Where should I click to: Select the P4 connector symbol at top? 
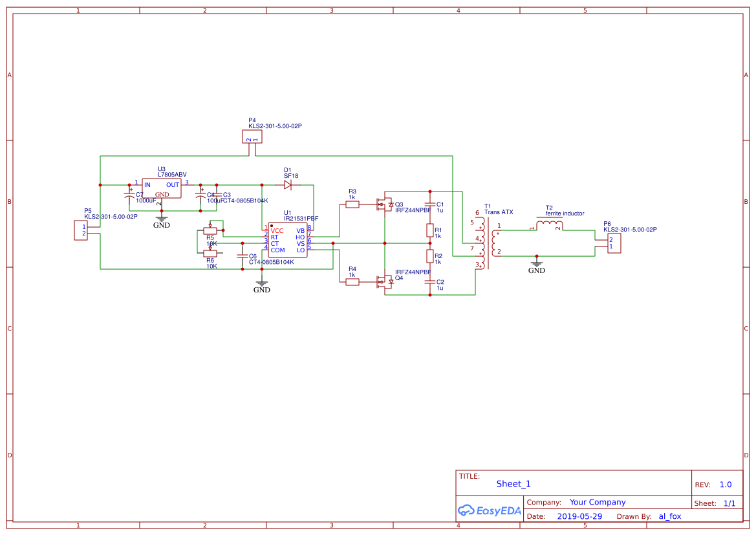(x=252, y=136)
